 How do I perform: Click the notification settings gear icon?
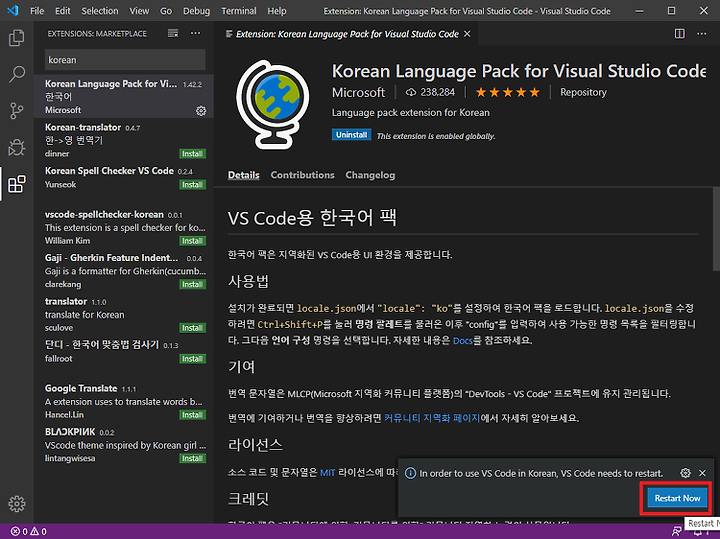(x=685, y=473)
